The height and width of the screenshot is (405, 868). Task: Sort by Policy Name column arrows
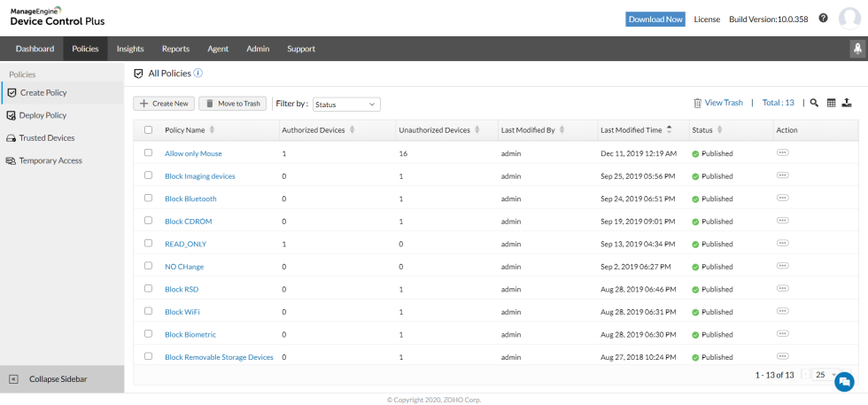point(212,130)
